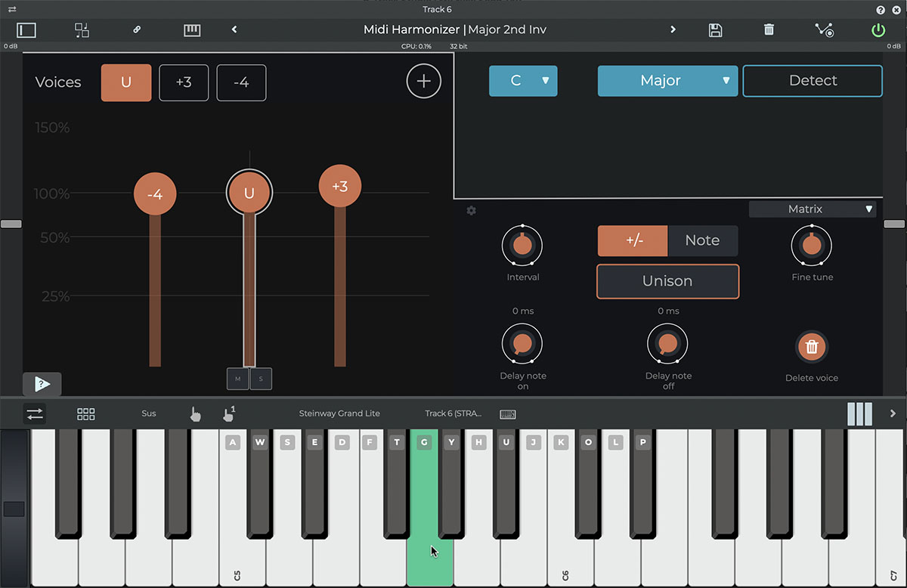Screen dimensions: 907x588
Task: Open settings via the small gear icon
Action: tap(471, 210)
